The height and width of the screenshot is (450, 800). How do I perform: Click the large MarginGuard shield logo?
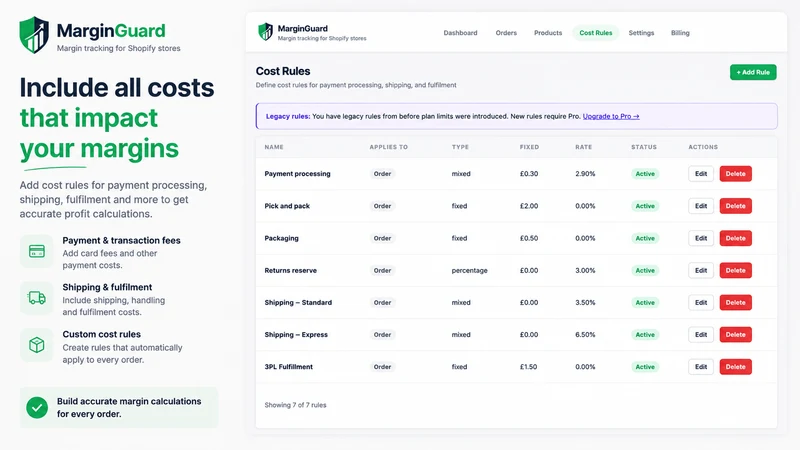34,35
